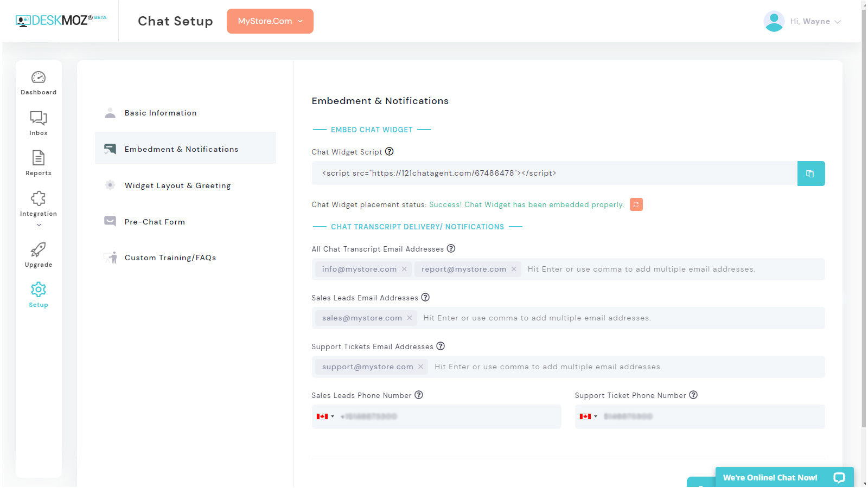Viewport: 868px width, 488px height.
Task: Refresh the chat widget placement status
Action: point(636,204)
